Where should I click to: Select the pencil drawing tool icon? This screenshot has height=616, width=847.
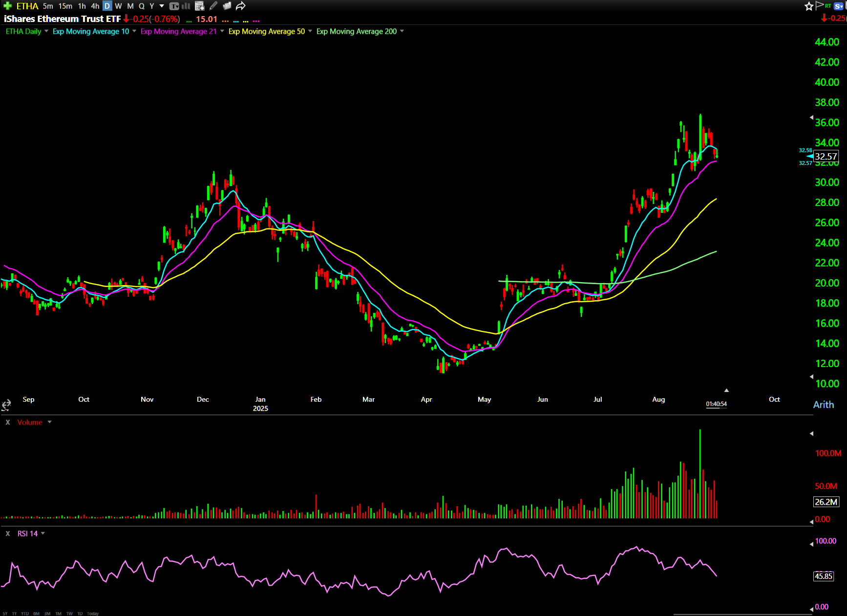click(x=213, y=6)
